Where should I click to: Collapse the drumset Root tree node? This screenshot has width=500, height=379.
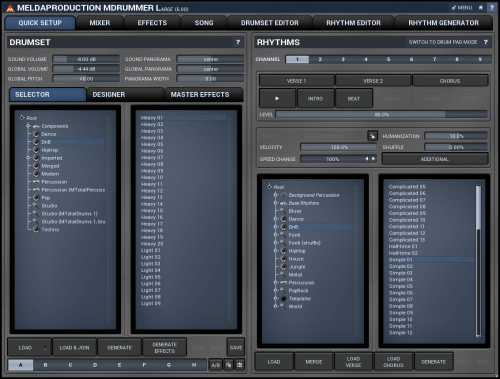click(x=22, y=118)
